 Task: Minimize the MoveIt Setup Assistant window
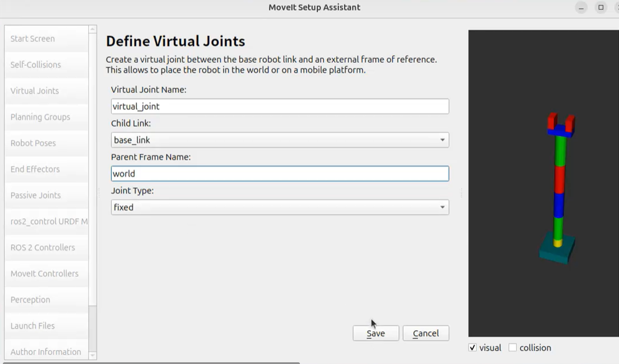click(x=581, y=8)
